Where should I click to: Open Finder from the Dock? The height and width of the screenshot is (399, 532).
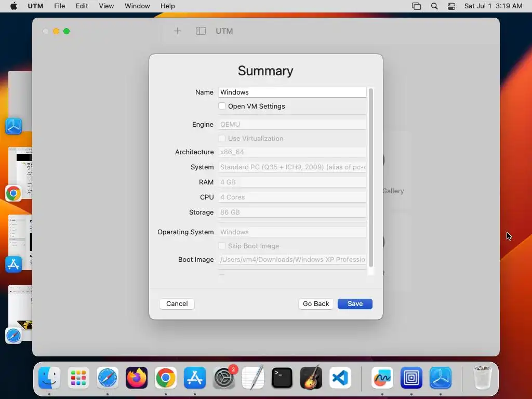[49, 378]
